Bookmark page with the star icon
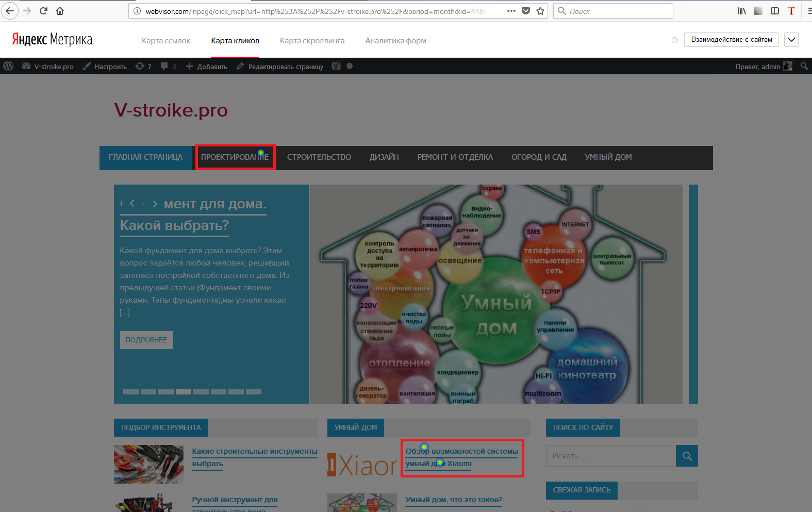The width and height of the screenshot is (812, 512). 540,11
